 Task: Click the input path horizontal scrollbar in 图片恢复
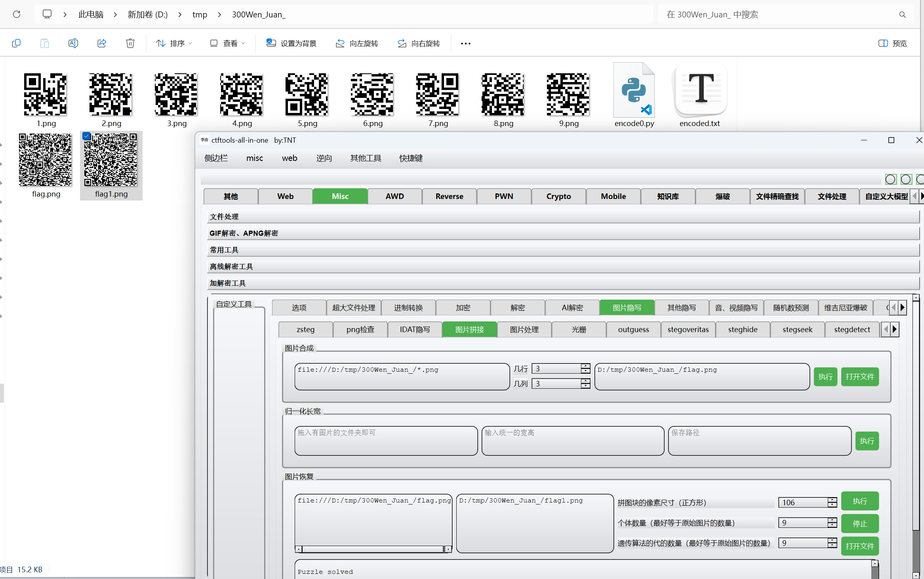tap(373, 549)
